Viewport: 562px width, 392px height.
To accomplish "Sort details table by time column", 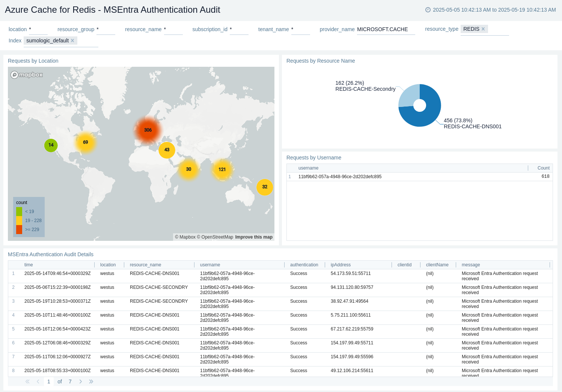I will point(29,265).
